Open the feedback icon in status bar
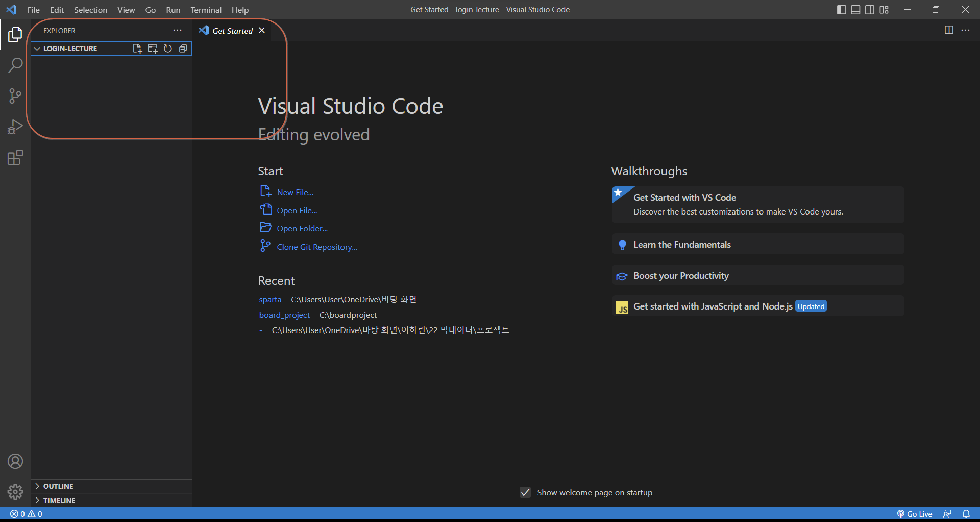The width and height of the screenshot is (980, 522). (947, 514)
